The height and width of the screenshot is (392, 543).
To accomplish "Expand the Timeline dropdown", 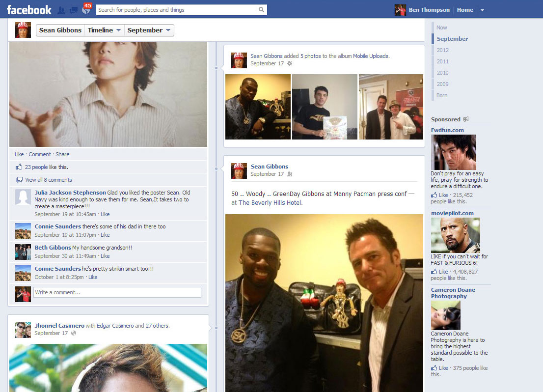I will point(104,30).
